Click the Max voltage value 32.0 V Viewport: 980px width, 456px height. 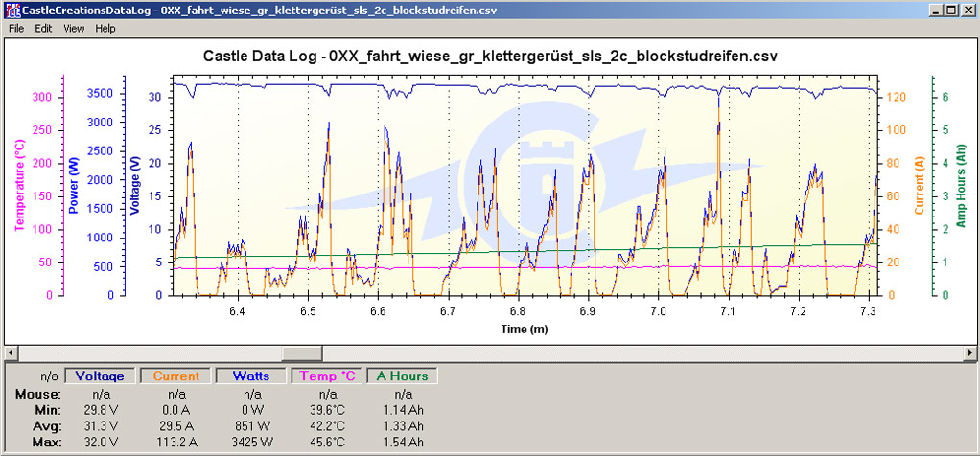[102, 443]
